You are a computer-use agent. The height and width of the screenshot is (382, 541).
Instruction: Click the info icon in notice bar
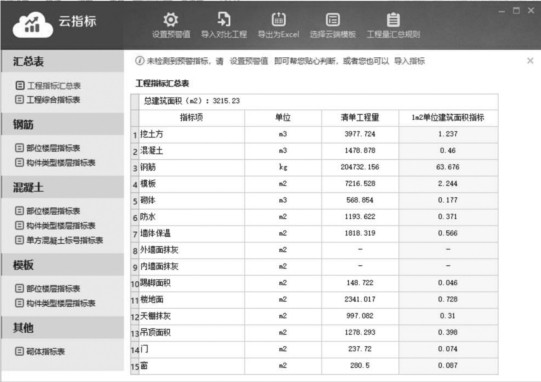pyautogui.click(x=139, y=61)
